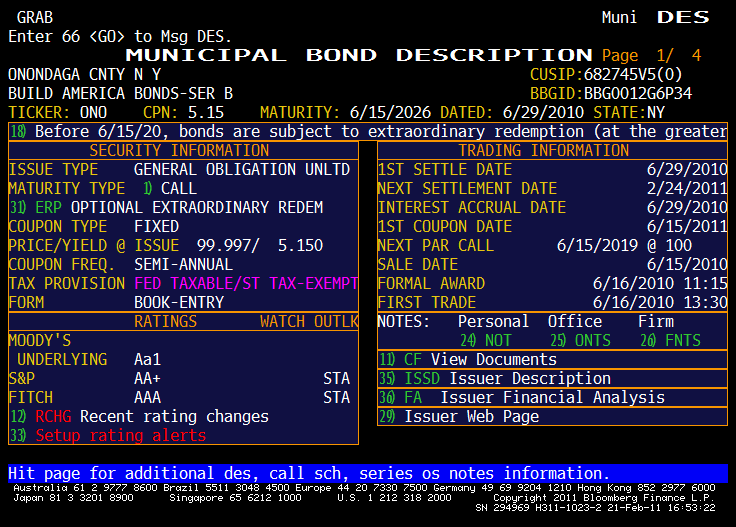Click NEXT PAR CALL 6/15/2019 @ 100
This screenshot has width=736, height=527.
point(624,245)
